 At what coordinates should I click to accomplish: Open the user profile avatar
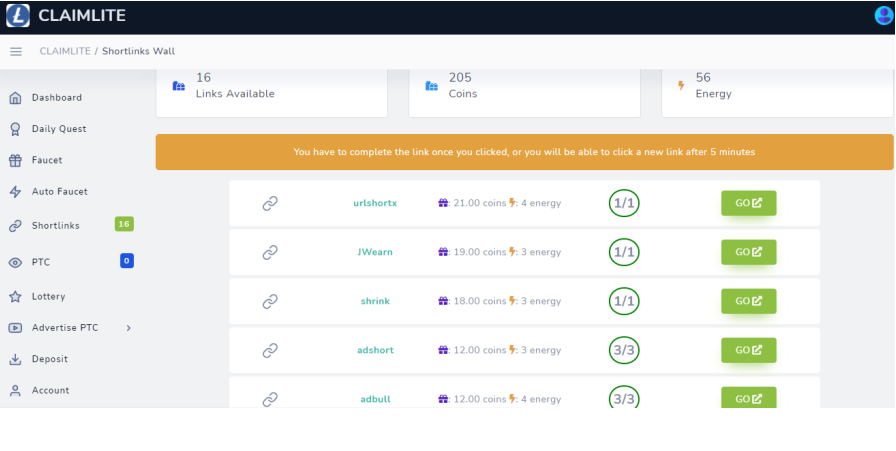pos(884,15)
